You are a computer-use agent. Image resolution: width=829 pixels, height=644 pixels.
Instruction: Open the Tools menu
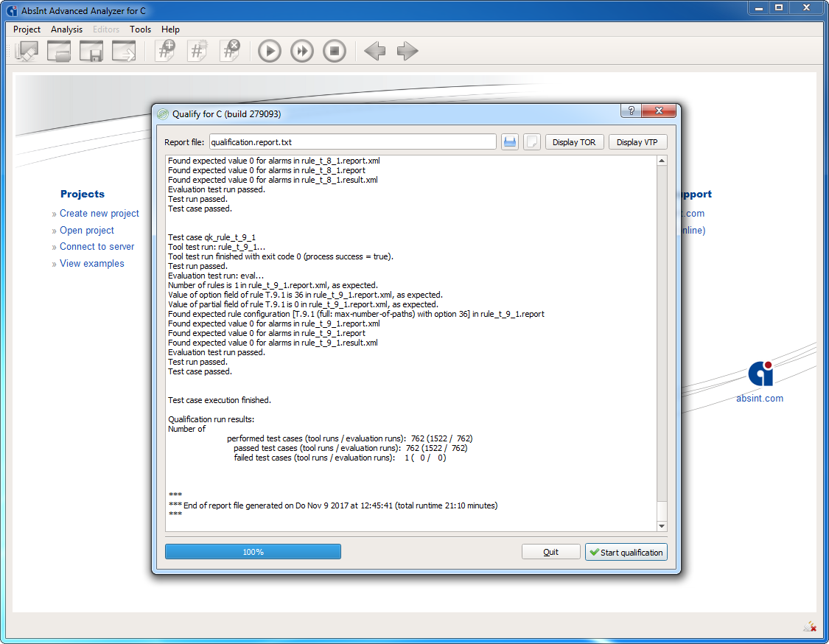141,29
